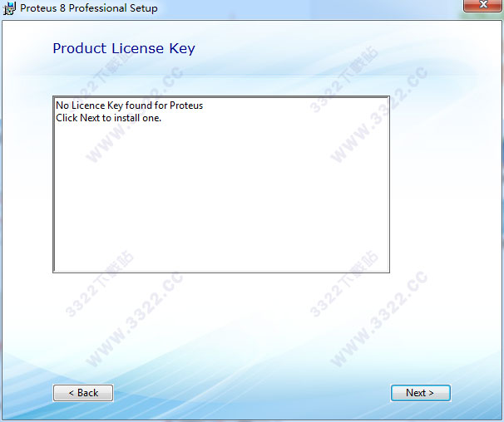Click the word 'License' in the blue heading
Viewport: 504px width, 422px height.
138,48
